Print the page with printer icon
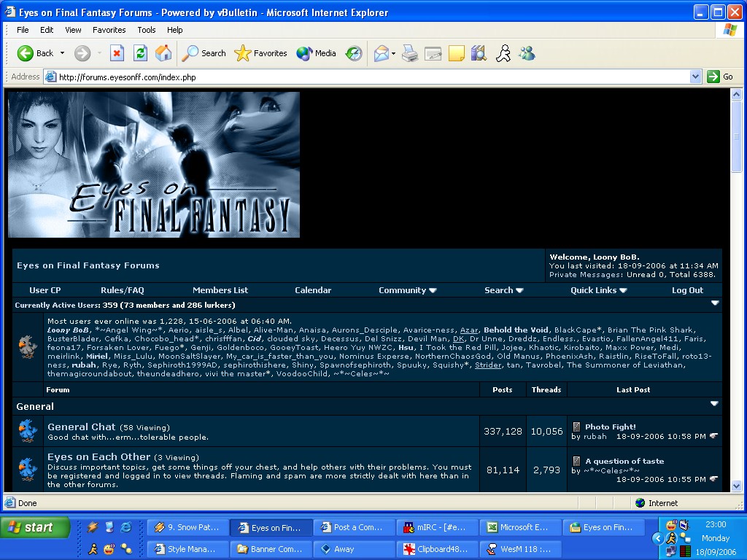747x560 pixels. [410, 53]
